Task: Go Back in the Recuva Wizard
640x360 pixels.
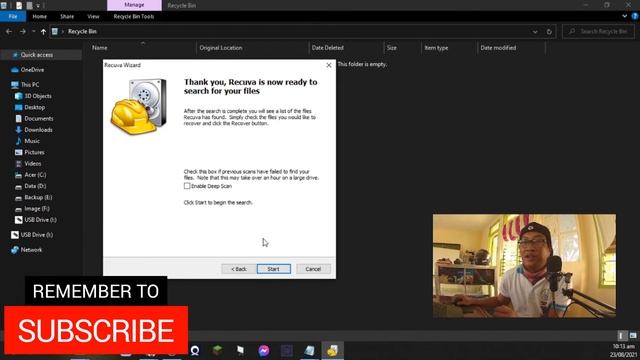Action: click(x=239, y=269)
